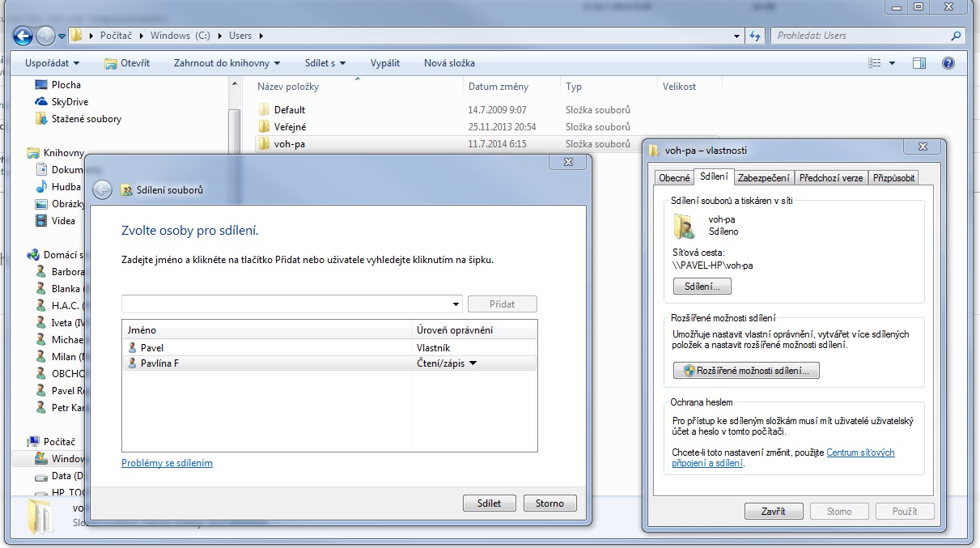Sort by Typ column header
Image resolution: width=980 pixels, height=548 pixels.
coord(574,87)
